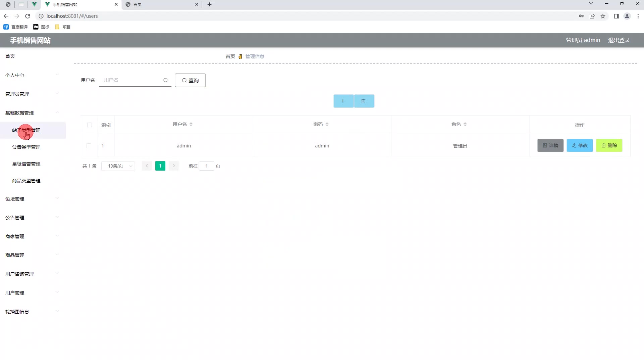Expand the 用户咨询管理 sidebar menu

[x=33, y=274]
